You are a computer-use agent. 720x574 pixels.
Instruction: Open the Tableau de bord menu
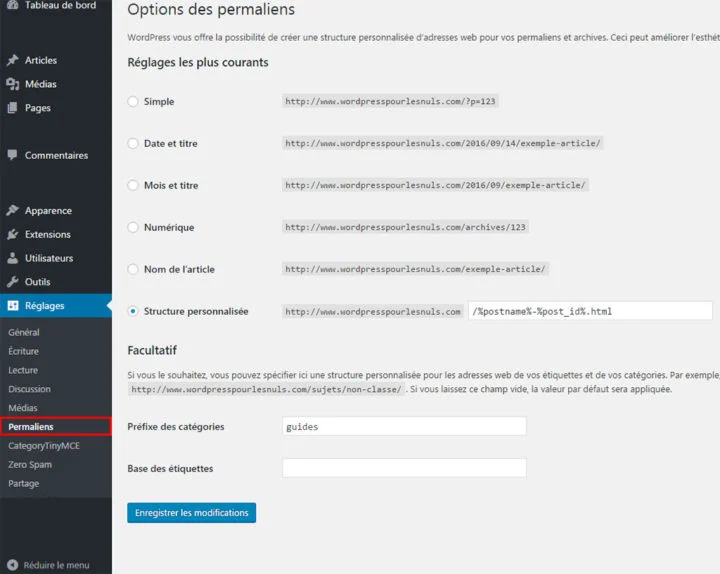[61, 5]
